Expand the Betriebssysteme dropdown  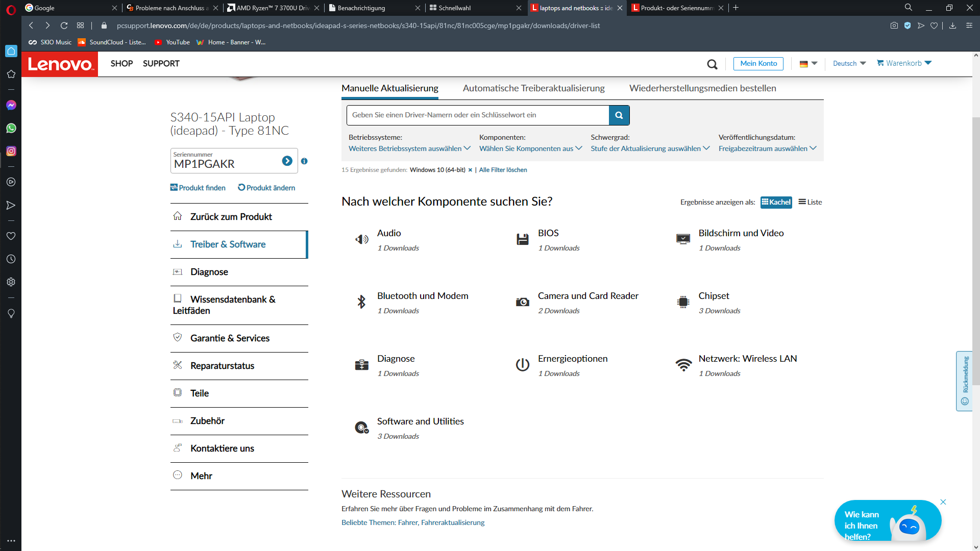pos(409,148)
